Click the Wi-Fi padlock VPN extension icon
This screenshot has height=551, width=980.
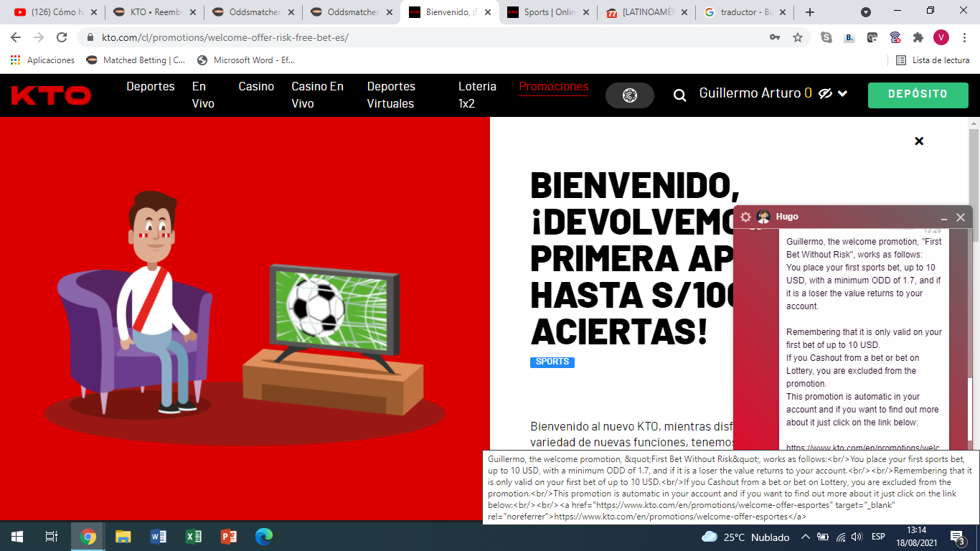tap(895, 37)
